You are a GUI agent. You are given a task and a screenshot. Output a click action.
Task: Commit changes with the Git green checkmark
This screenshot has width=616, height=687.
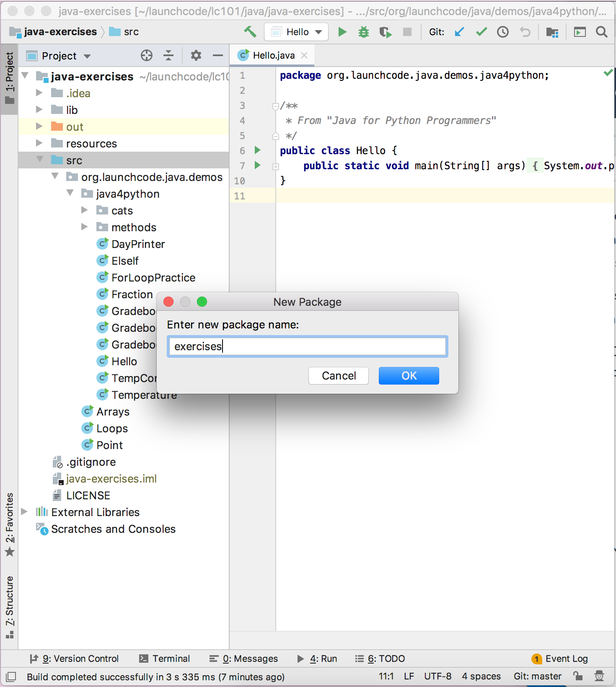481,31
